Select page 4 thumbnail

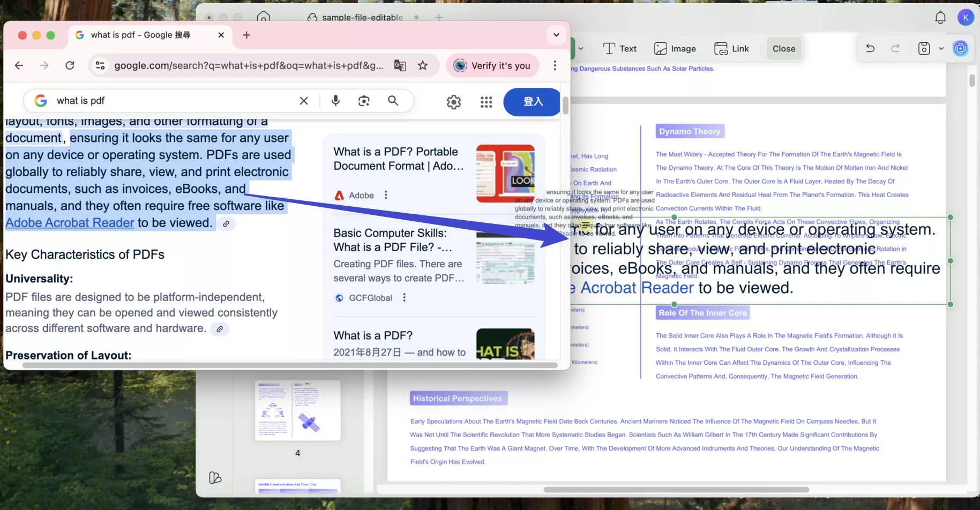click(298, 410)
